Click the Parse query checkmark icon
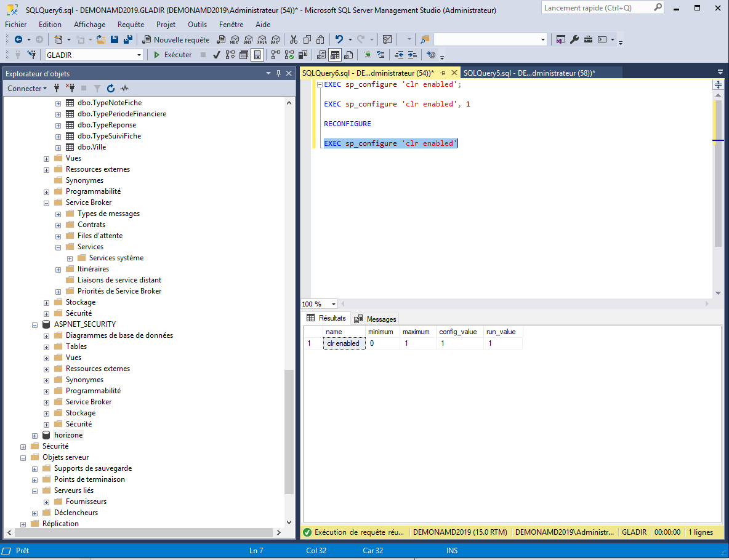The image size is (729, 560). (217, 55)
